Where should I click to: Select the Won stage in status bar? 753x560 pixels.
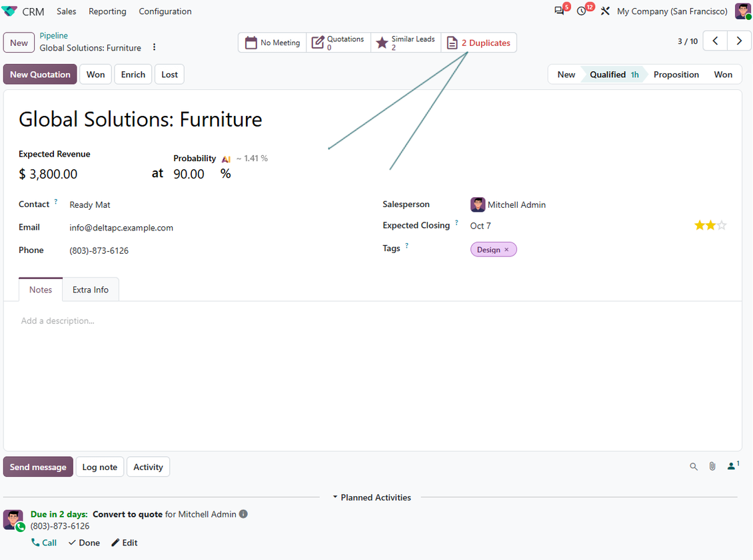[x=723, y=75]
